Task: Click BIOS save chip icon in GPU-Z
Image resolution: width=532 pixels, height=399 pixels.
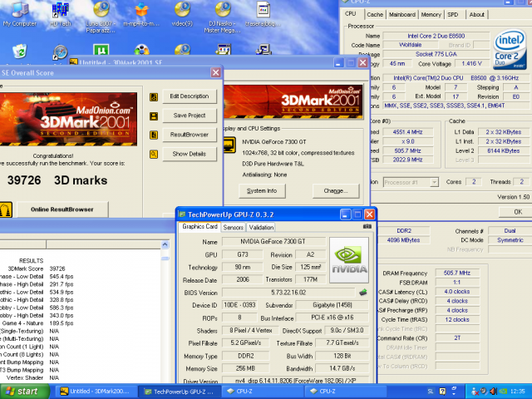Action: (363, 292)
